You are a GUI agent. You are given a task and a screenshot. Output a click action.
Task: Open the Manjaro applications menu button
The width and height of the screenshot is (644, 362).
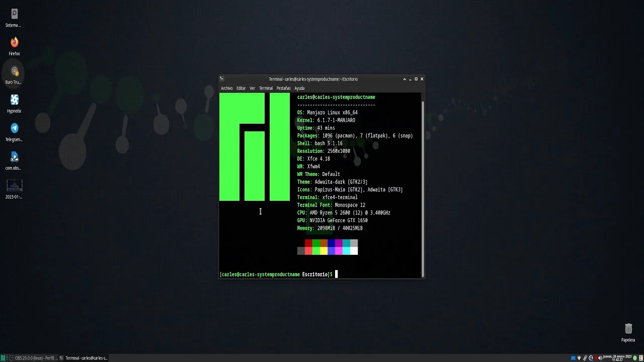3,358
